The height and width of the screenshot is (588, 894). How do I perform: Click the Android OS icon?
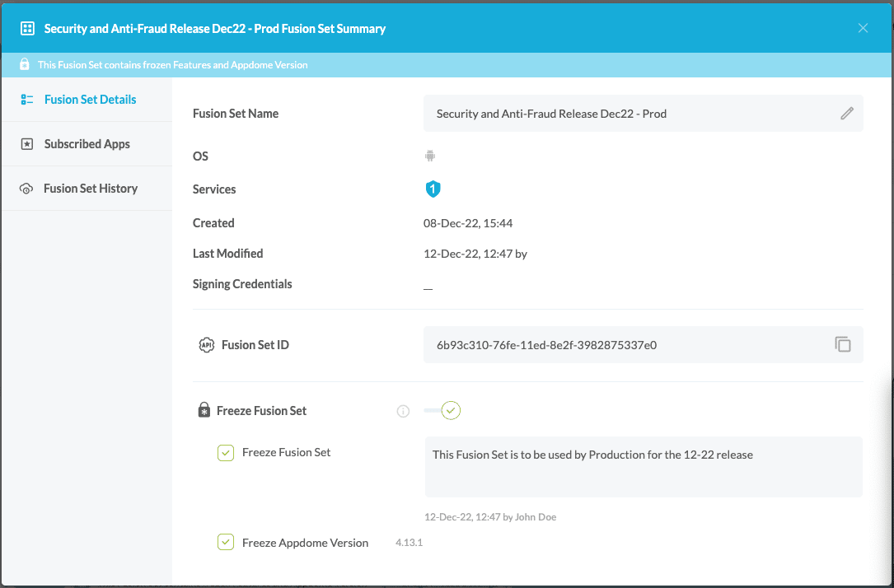coord(429,155)
